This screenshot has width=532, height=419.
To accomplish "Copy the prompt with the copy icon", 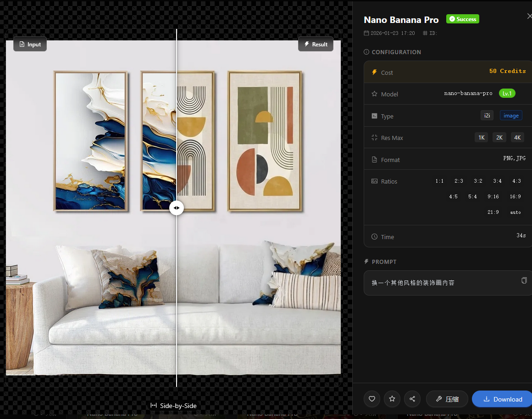I will tap(524, 280).
